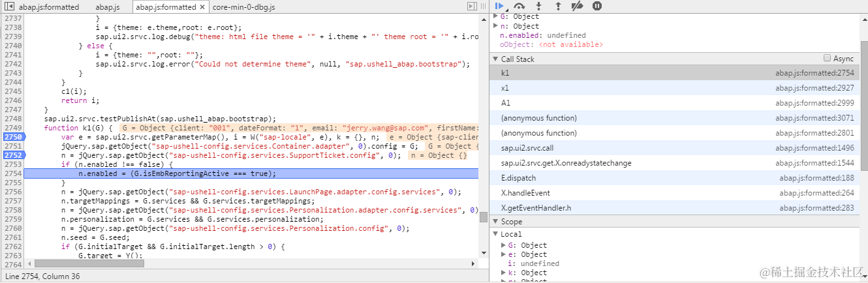Select anonymous function frame at line 3071

(675, 118)
